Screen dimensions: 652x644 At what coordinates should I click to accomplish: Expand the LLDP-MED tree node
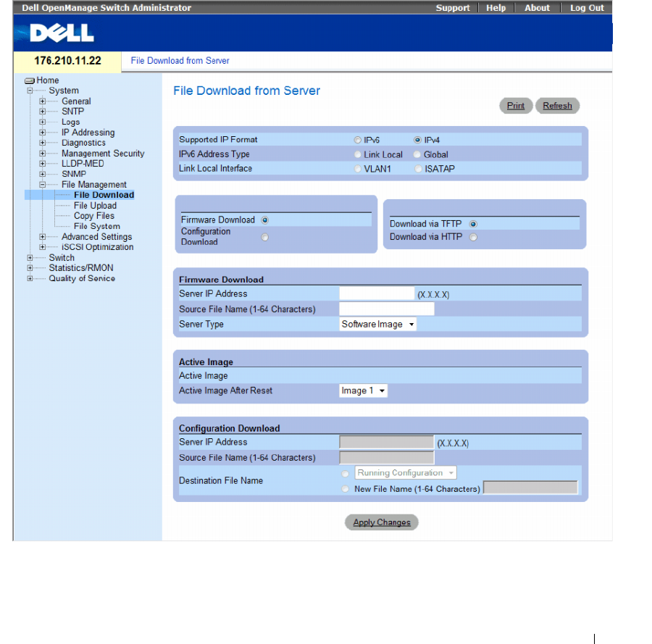43,164
